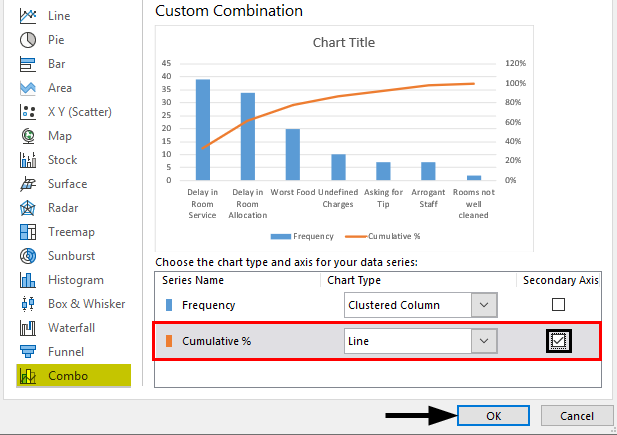Click the 'Undefined Charges' axis label in preview
This screenshot has width=617, height=435.
pos(338,198)
